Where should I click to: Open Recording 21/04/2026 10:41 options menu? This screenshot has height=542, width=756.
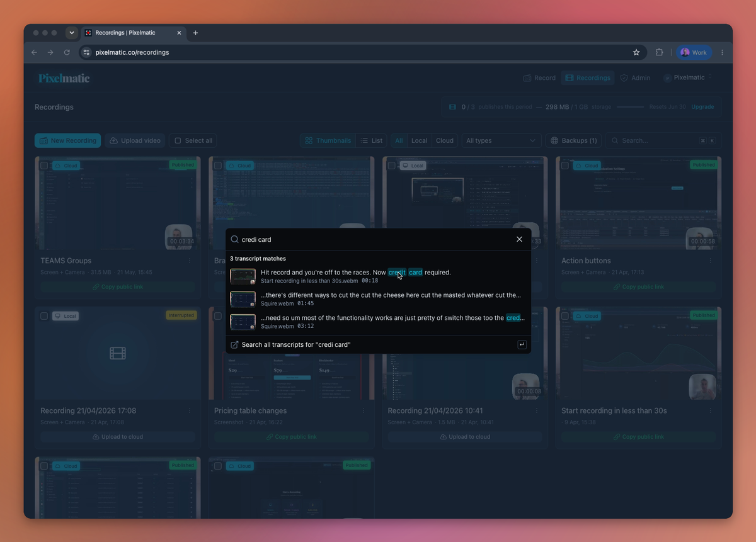[537, 410]
